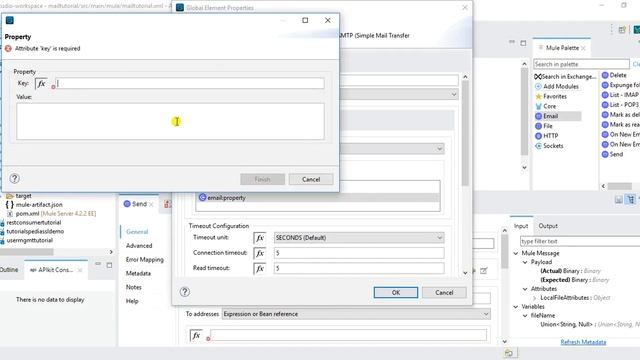Expand the LocalFileAttributes node
This screenshot has width=640, height=360.
534,298
